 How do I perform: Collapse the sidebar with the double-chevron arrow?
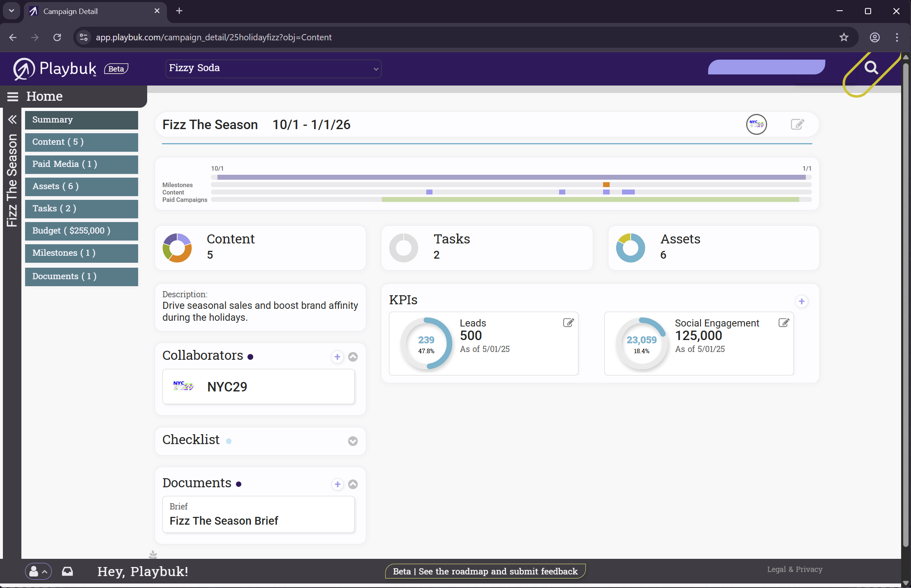point(12,119)
